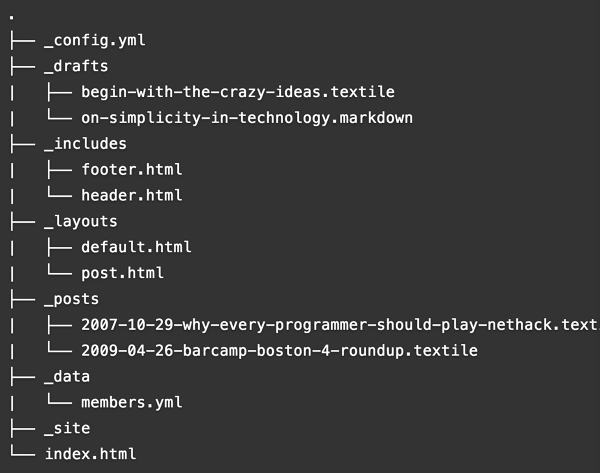Click the _layouts directory name
This screenshot has width=600, height=473.
tap(81, 222)
